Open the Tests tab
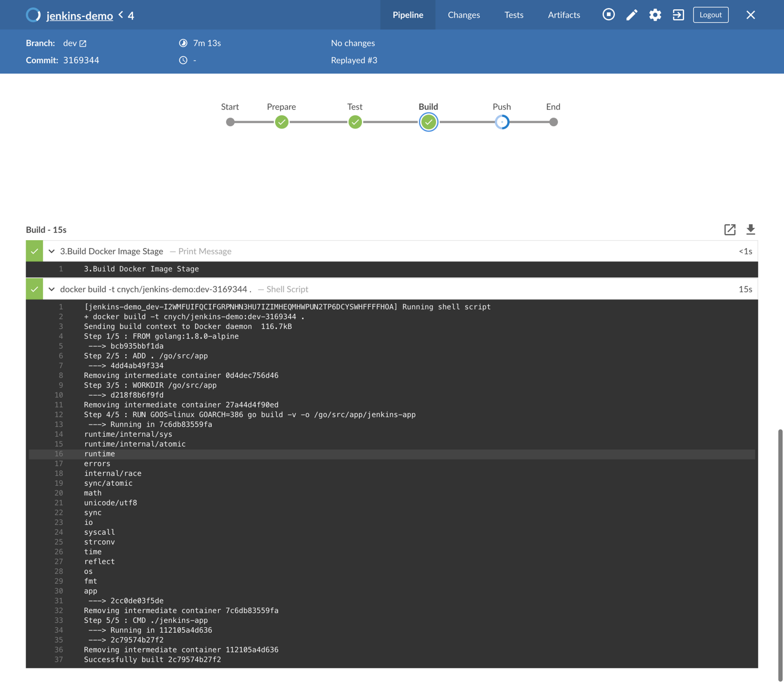 (x=513, y=15)
